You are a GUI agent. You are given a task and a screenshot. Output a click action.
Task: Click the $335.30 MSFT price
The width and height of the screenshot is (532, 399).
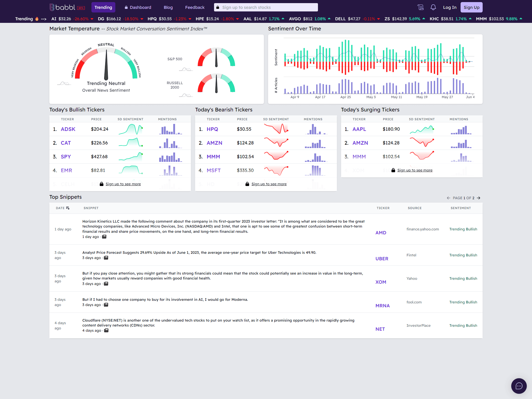coord(245,170)
